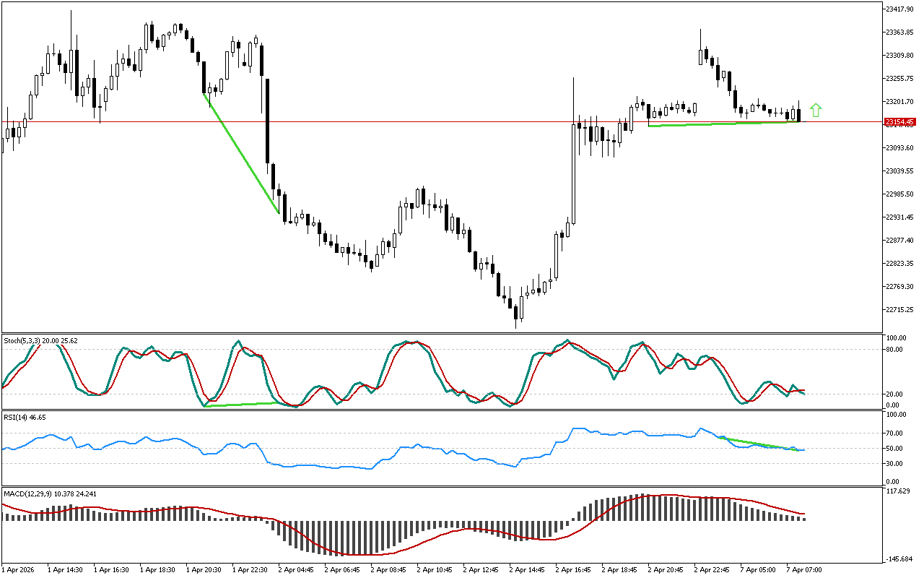Select the green trendline in RSI panel
Viewport: 924px width, 578px height.
(x=758, y=444)
